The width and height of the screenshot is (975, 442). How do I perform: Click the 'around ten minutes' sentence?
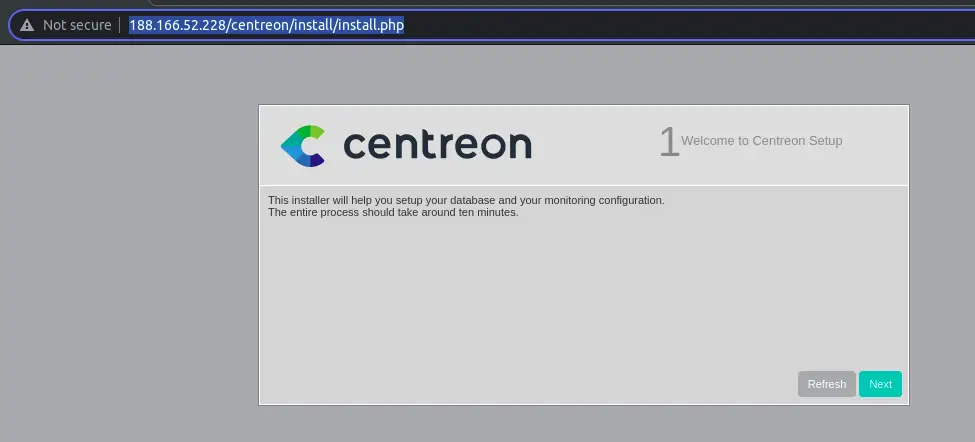click(393, 212)
